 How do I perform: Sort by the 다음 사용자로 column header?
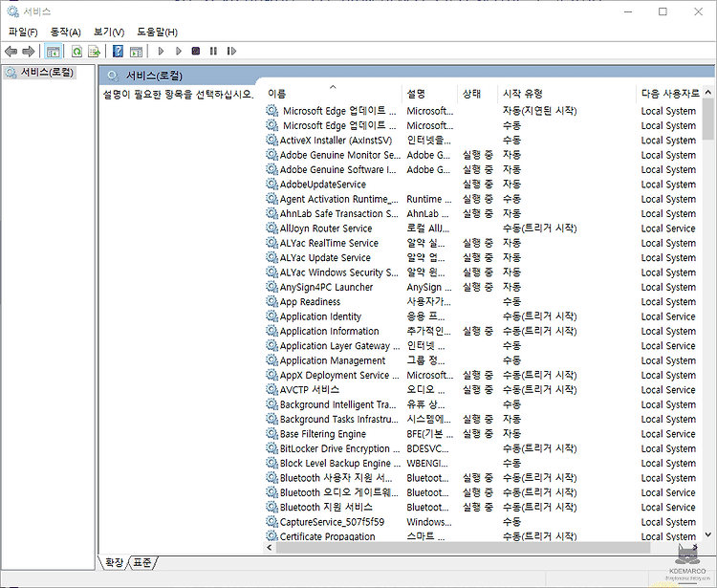(x=669, y=94)
